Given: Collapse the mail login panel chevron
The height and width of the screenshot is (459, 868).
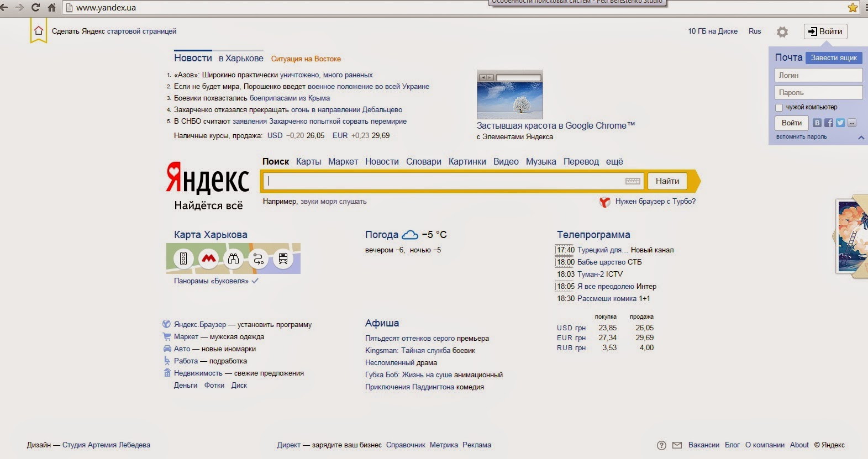Looking at the screenshot, I should click(x=861, y=138).
